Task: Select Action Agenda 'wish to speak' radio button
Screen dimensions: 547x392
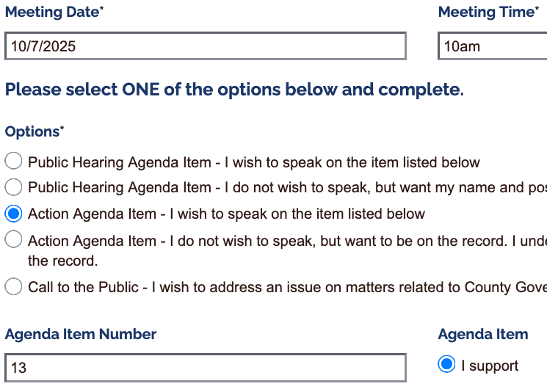Action: click(13, 214)
